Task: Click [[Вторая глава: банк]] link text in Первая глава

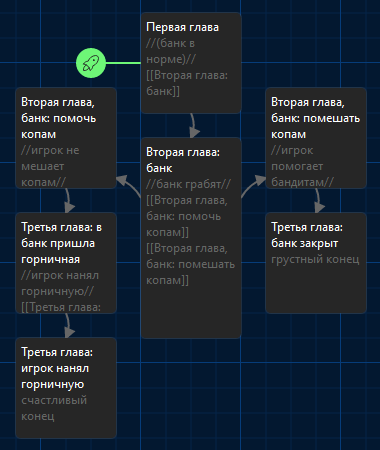Action: click(187, 83)
